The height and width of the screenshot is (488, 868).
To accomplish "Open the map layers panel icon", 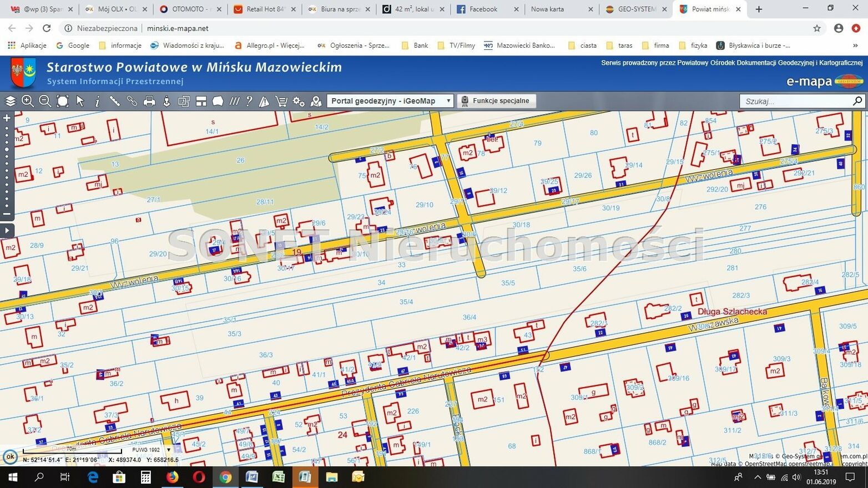I will point(10,101).
